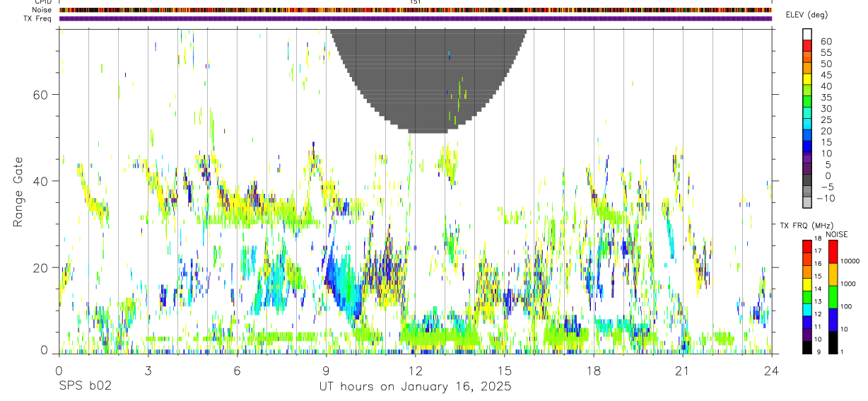Click the "18" label on TX FRQ scale

[818, 239]
